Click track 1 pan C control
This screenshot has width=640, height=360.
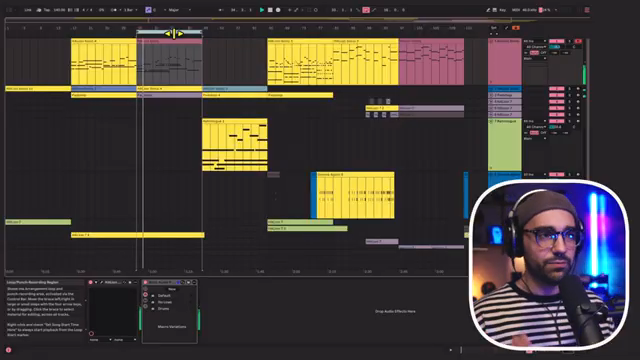point(574,47)
